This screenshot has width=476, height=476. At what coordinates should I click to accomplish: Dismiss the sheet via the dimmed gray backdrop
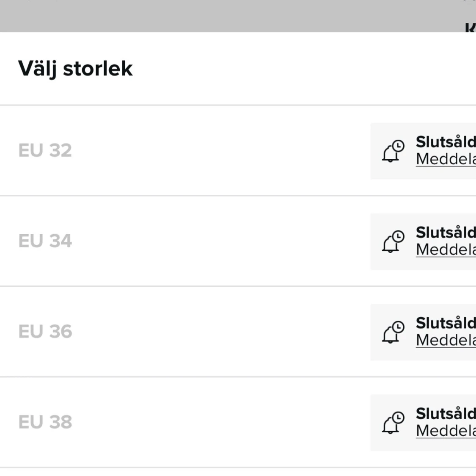click(x=212, y=15)
